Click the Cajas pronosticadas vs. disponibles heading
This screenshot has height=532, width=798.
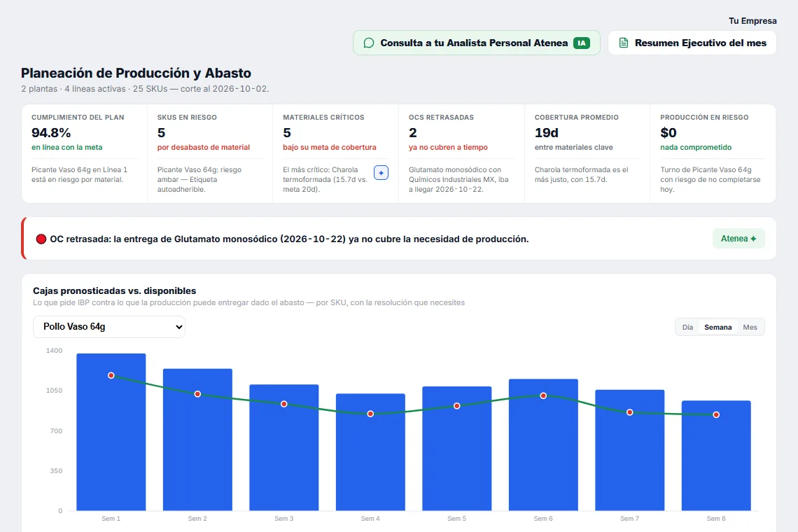pyautogui.click(x=115, y=290)
